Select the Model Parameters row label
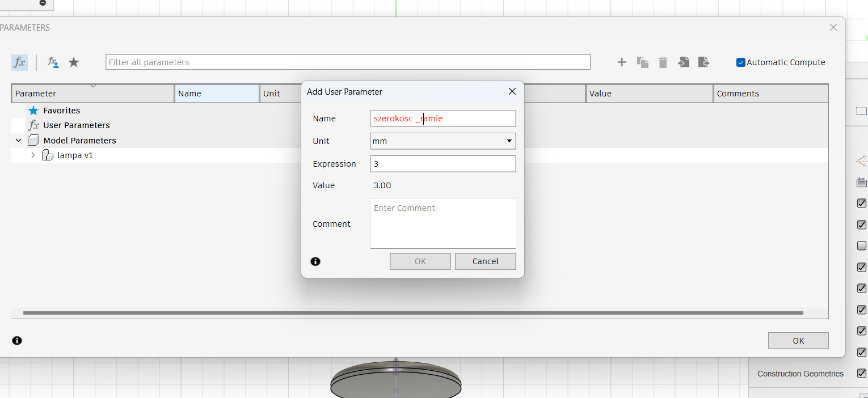Image resolution: width=868 pixels, height=398 pixels. pyautogui.click(x=80, y=141)
